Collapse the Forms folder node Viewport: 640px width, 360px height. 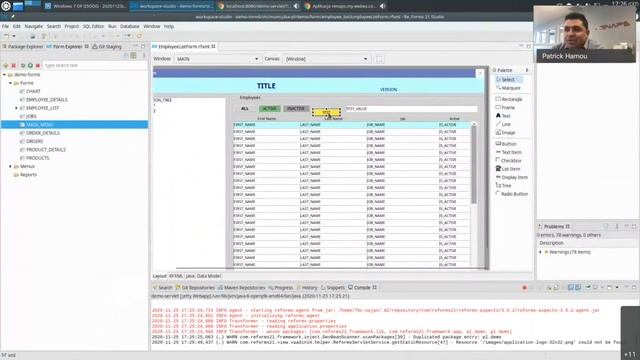click(11, 83)
